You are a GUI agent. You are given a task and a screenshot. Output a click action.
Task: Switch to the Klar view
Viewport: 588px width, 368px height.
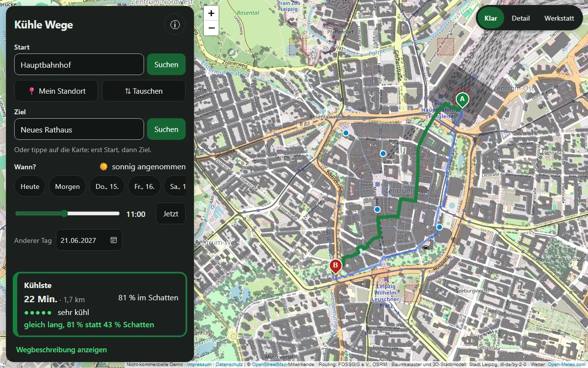tap(490, 18)
